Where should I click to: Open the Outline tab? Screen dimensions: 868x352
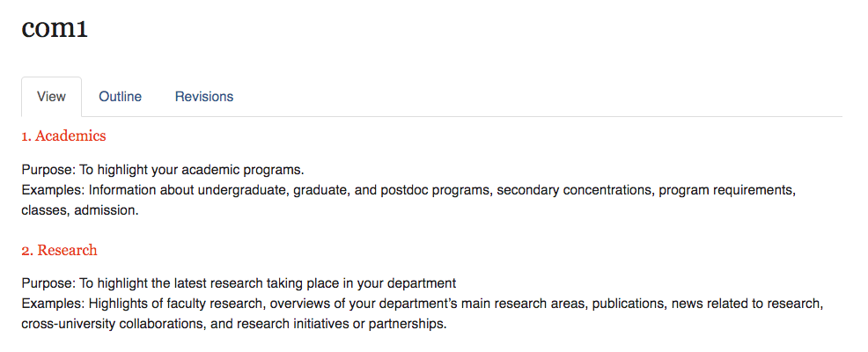tap(120, 97)
